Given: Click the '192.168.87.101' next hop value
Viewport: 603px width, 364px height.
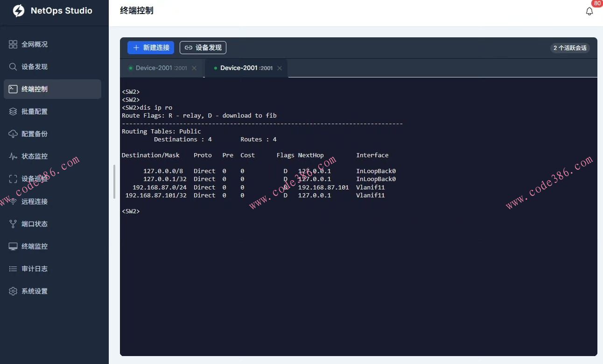Looking at the screenshot, I should (x=323, y=187).
